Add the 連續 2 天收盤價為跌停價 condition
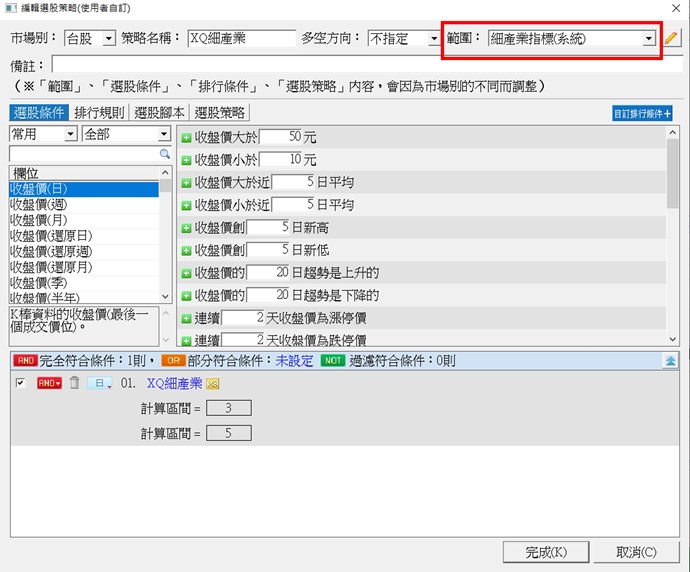 coord(186,341)
